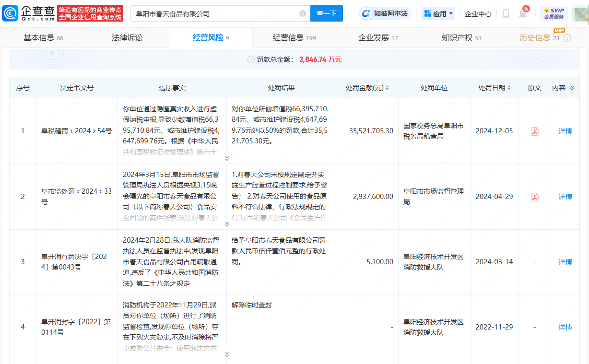Click document number 阜税稽罚〔2024〕54号

(x=77, y=131)
